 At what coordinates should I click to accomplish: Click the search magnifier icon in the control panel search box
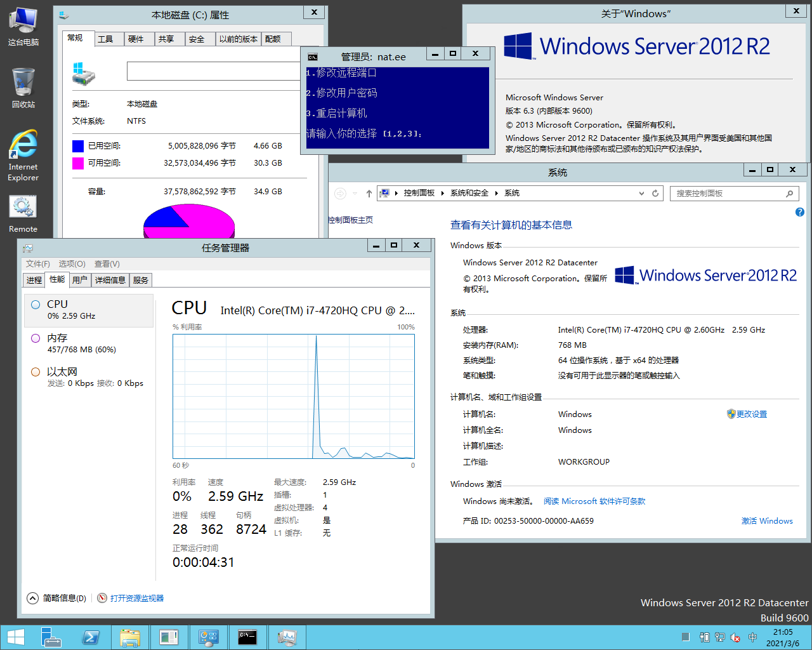pos(789,194)
